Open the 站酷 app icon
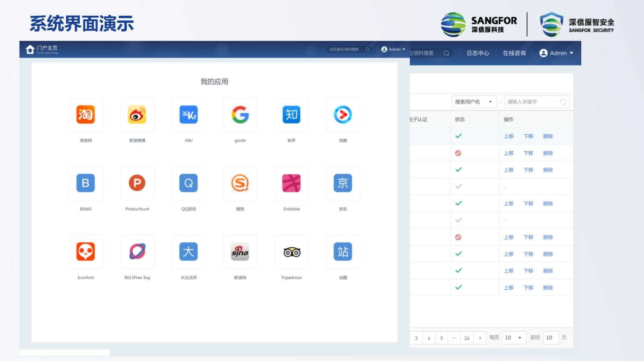Screen dimensions: 644x362 [343, 251]
